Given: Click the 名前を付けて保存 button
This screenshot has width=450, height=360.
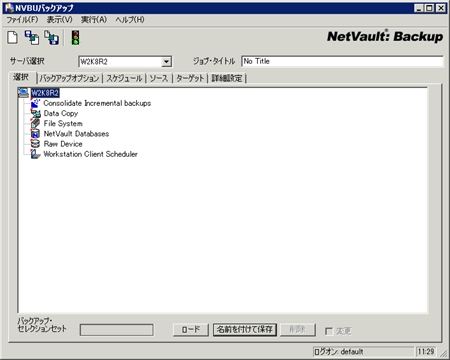Looking at the screenshot, I should (245, 330).
